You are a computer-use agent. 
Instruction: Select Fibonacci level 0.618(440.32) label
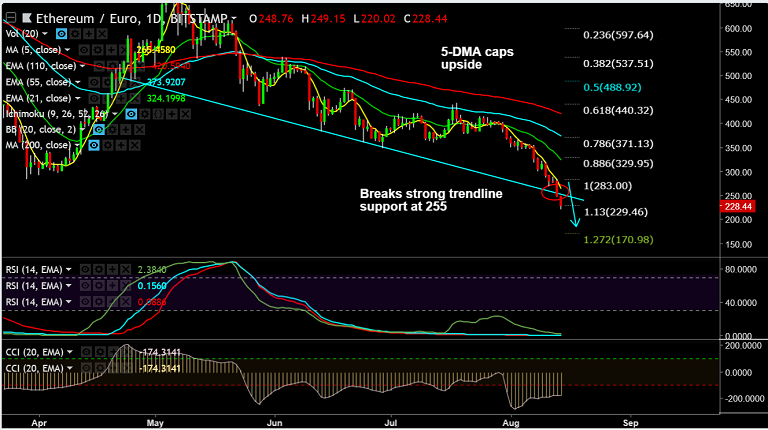pos(618,111)
